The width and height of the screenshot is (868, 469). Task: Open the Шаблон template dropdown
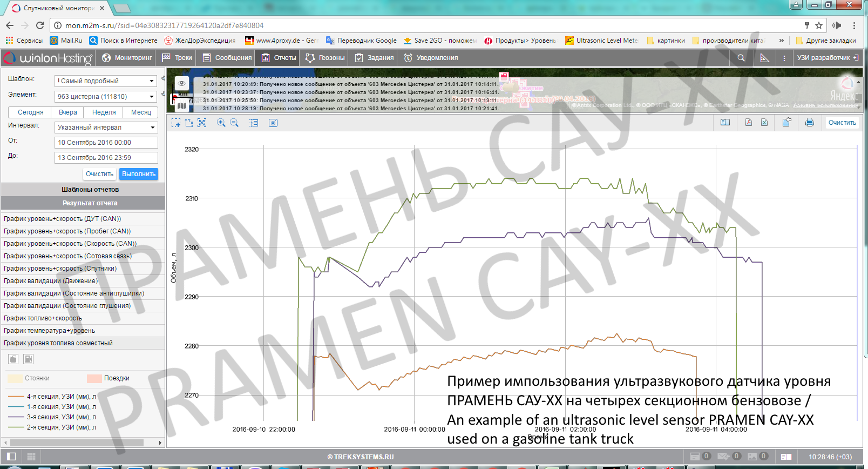pyautogui.click(x=106, y=81)
